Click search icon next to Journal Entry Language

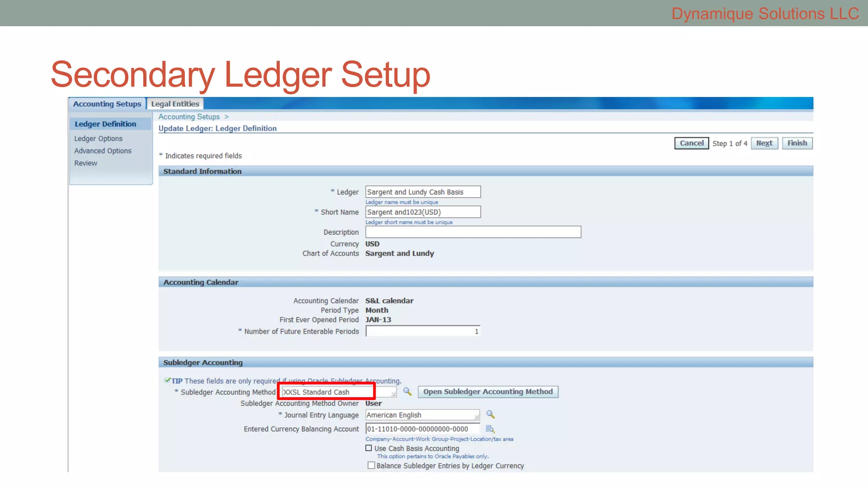[490, 415]
